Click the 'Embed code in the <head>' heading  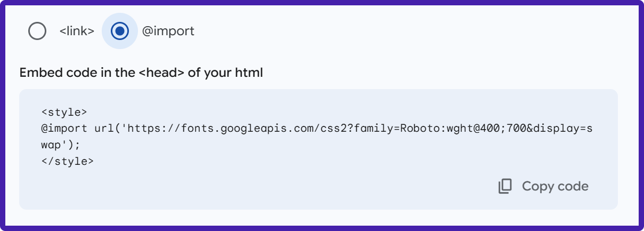[141, 73]
